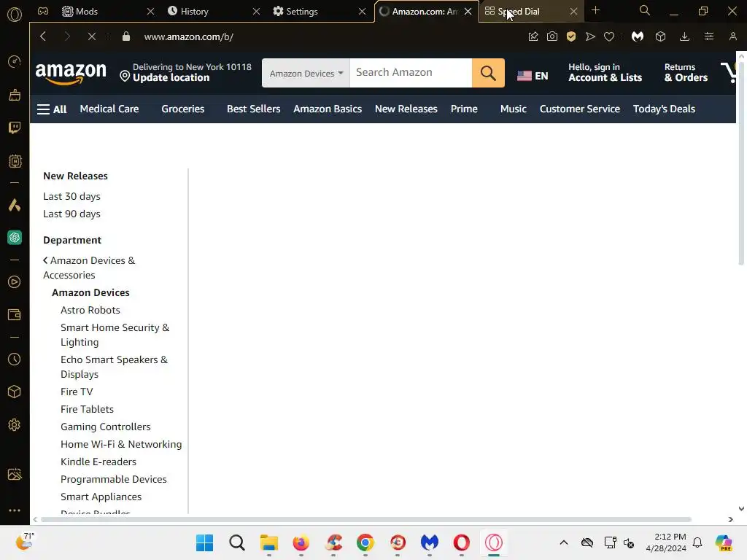
Task: Click Update location link
Action: (x=171, y=77)
